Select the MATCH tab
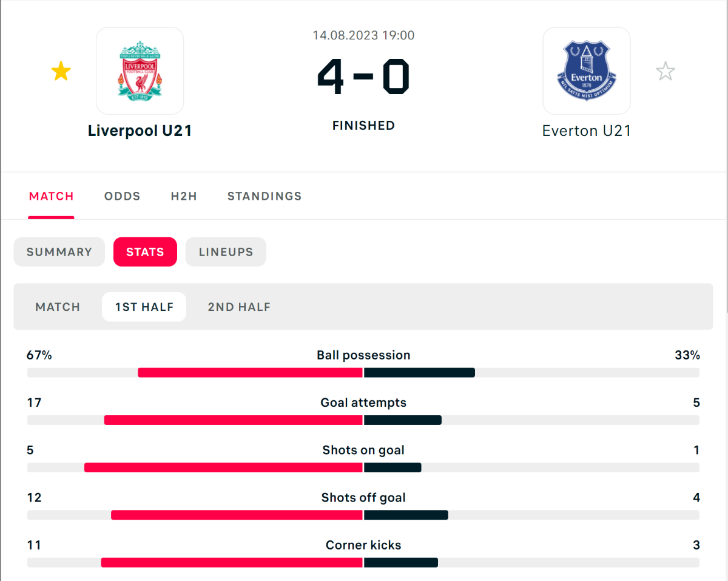This screenshot has width=728, height=581. 52,196
